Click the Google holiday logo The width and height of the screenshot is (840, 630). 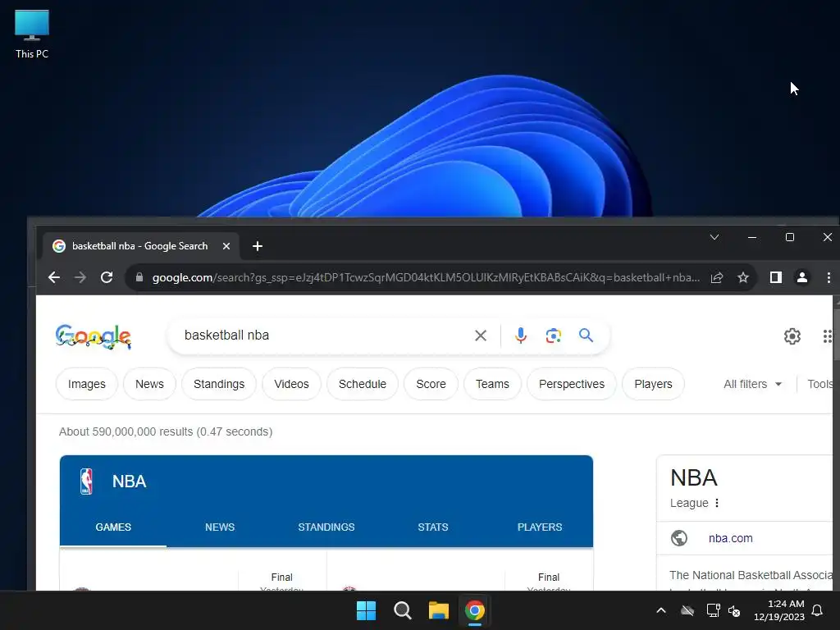pos(94,336)
